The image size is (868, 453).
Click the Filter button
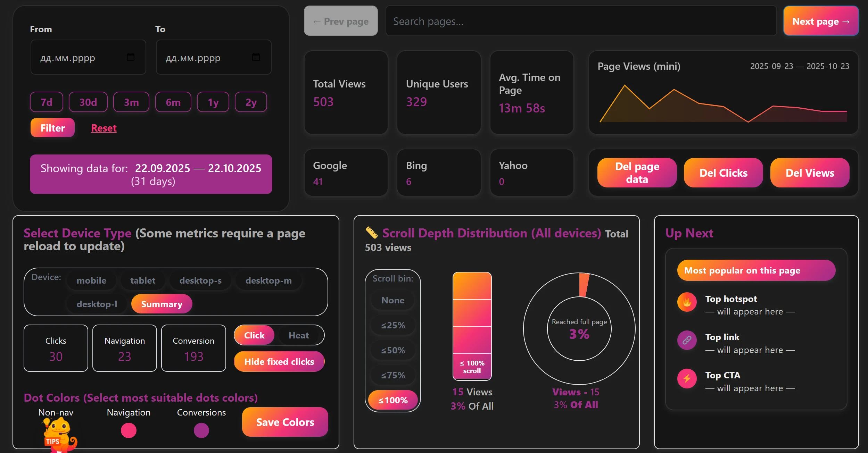coord(52,127)
